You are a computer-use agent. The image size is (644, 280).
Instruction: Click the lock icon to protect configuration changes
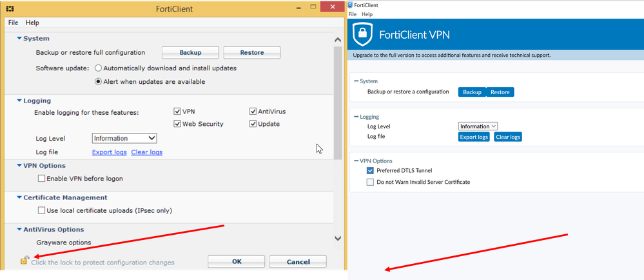(24, 261)
